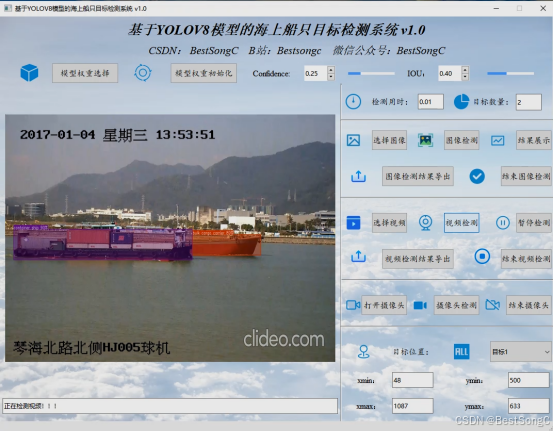Close the application window
This screenshot has height=432, width=554.
click(x=543, y=8)
